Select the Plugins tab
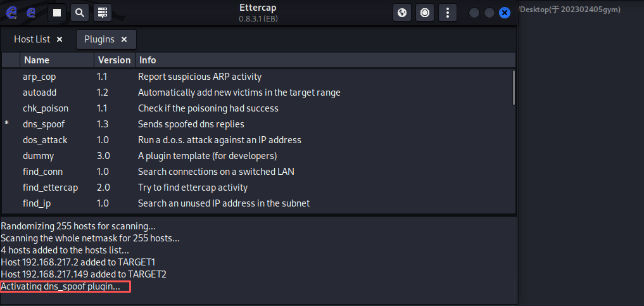The width and height of the screenshot is (644, 306). coord(99,39)
